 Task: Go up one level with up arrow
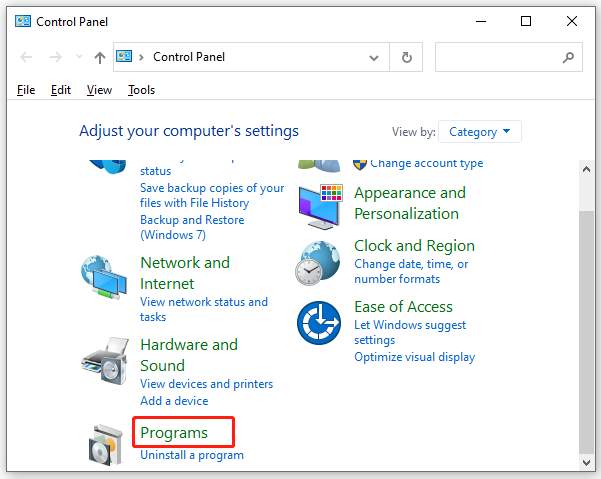click(100, 57)
